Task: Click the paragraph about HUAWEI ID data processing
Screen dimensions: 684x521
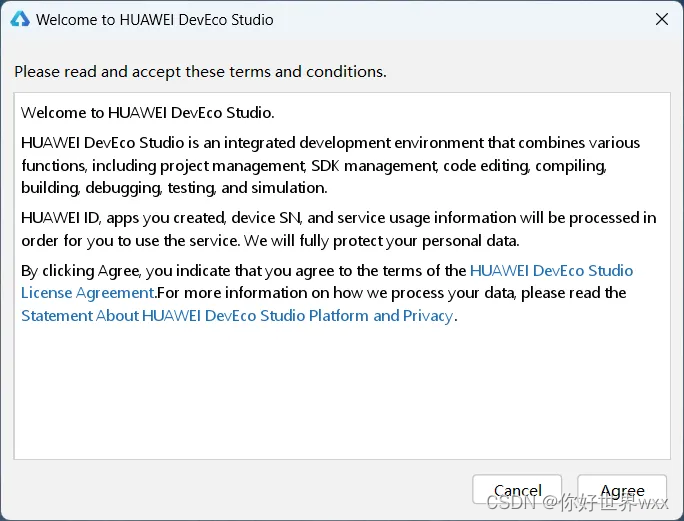Action: [x=339, y=229]
